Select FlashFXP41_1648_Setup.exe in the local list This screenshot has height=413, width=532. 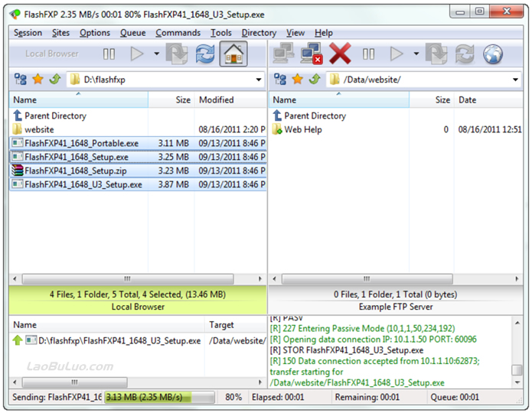click(138, 157)
